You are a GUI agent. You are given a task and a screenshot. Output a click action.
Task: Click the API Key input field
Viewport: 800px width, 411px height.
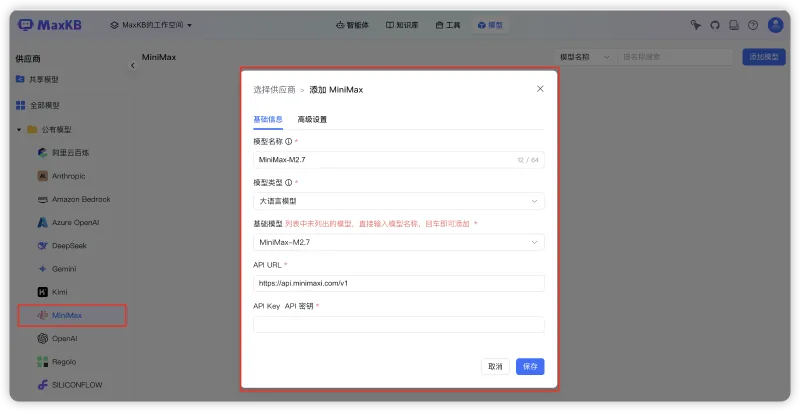(x=398, y=324)
